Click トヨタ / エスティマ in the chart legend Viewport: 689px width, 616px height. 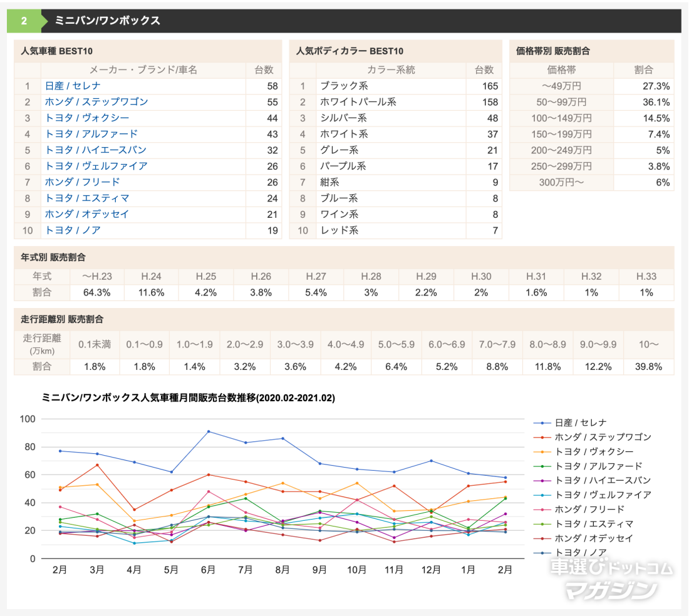click(594, 524)
